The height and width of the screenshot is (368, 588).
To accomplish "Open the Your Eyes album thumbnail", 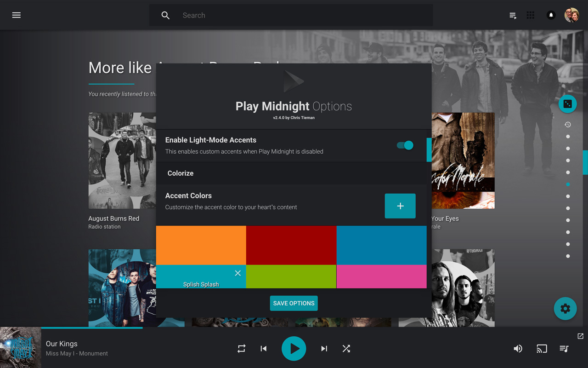I will tap(463, 161).
